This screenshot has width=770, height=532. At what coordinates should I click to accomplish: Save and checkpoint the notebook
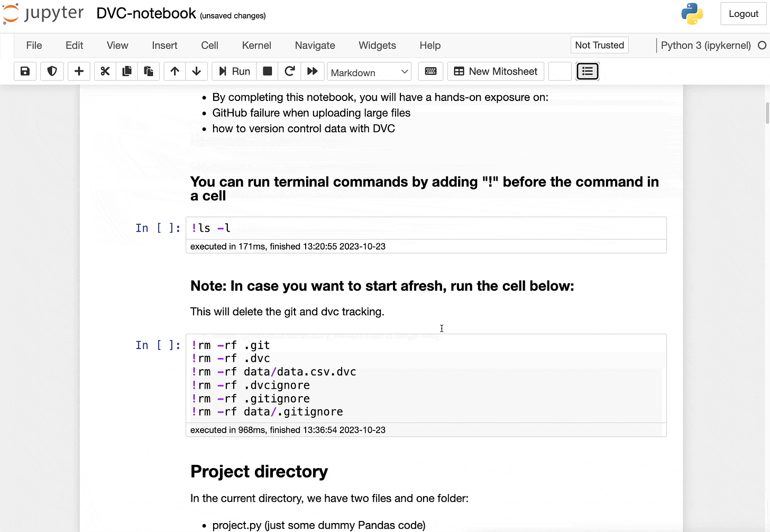(25, 71)
